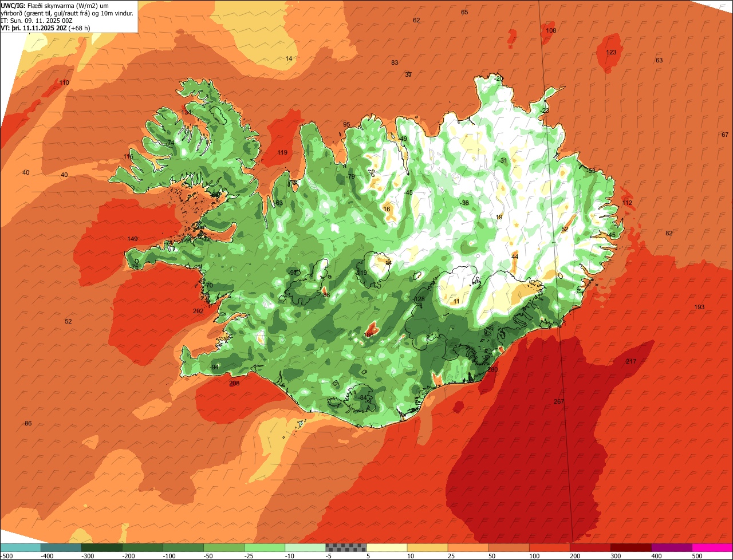Screen dimensions: 733x560
Task: Click the map value 74 in the Westfjords
Action: (170, 143)
